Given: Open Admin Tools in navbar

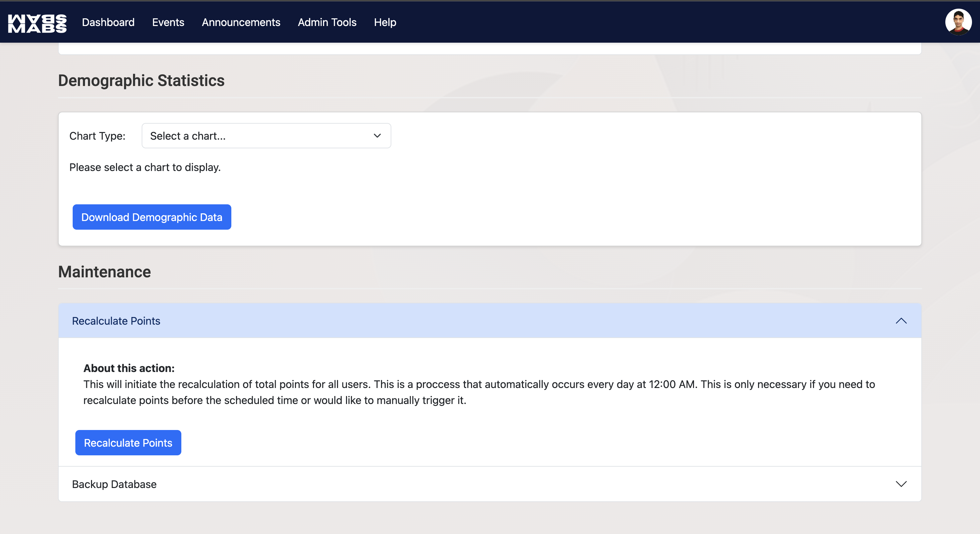Looking at the screenshot, I should coord(327,22).
